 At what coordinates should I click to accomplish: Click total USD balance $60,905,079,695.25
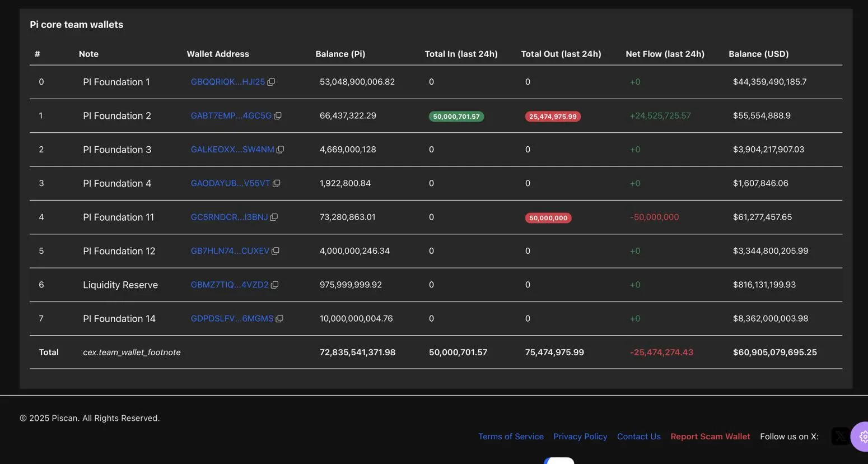(x=774, y=352)
